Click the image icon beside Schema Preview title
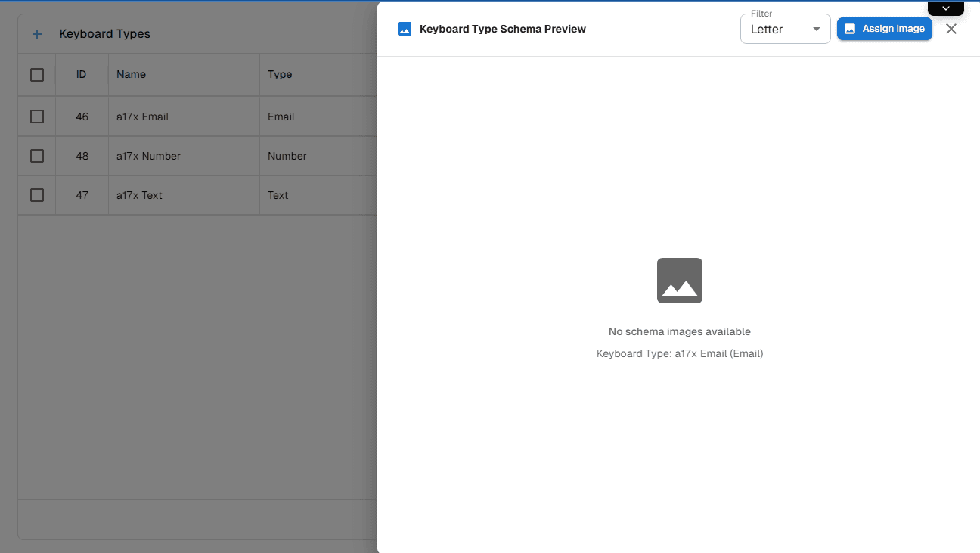 pos(404,29)
